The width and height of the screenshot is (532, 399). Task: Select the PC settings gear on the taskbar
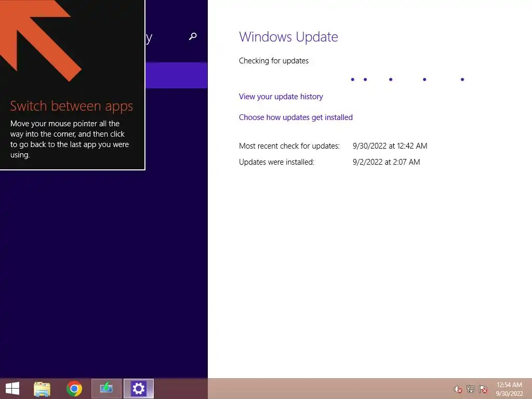coord(138,389)
